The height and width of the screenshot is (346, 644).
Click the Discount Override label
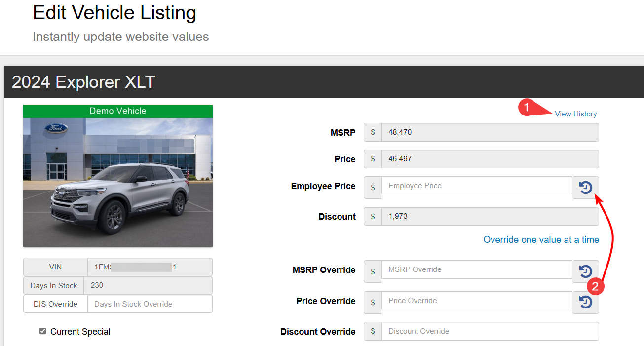tap(318, 332)
